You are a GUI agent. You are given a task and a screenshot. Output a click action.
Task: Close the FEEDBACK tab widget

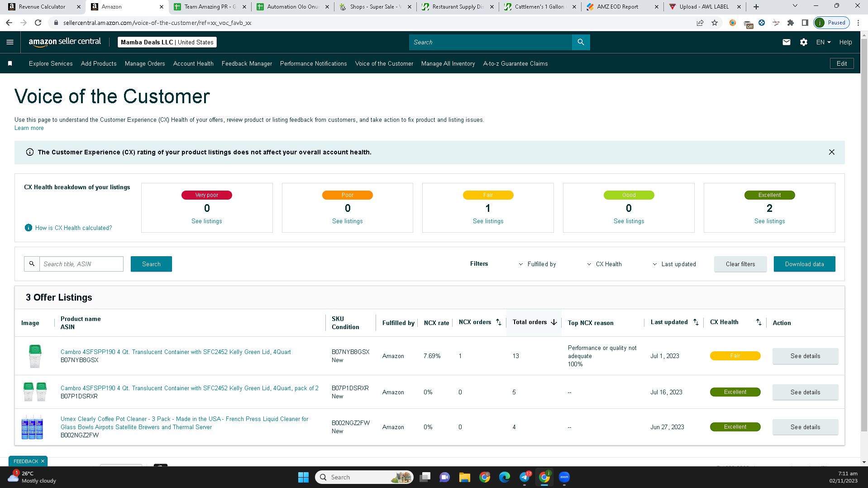pyautogui.click(x=43, y=461)
